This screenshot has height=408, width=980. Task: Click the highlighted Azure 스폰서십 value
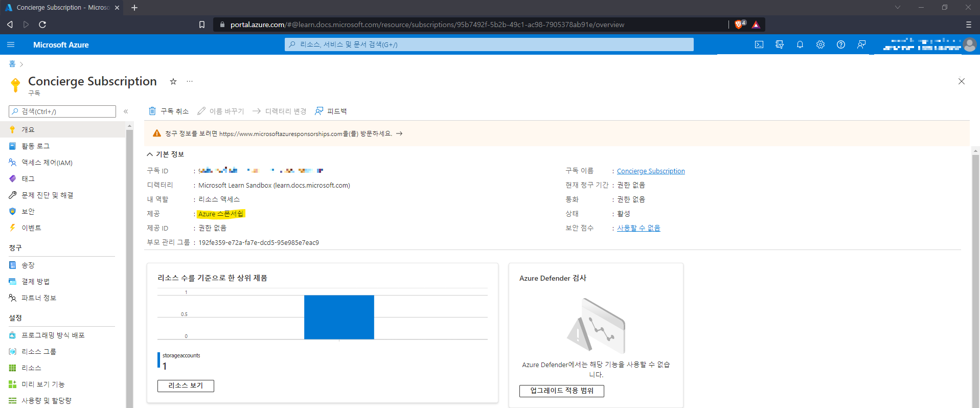(x=221, y=214)
